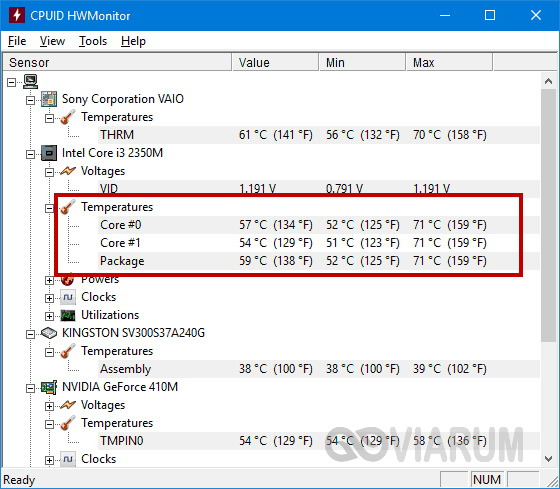Select the Assembly temperature row

pyautogui.click(x=319, y=369)
